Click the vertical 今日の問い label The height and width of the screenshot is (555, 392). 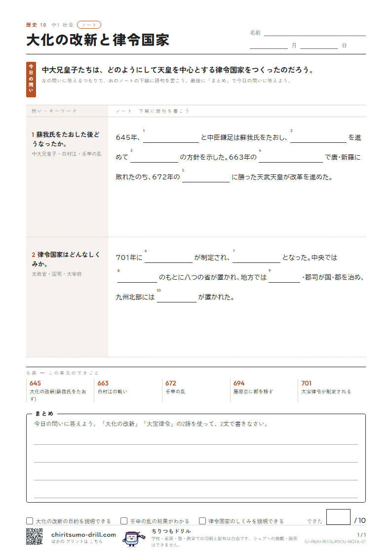(x=31, y=79)
